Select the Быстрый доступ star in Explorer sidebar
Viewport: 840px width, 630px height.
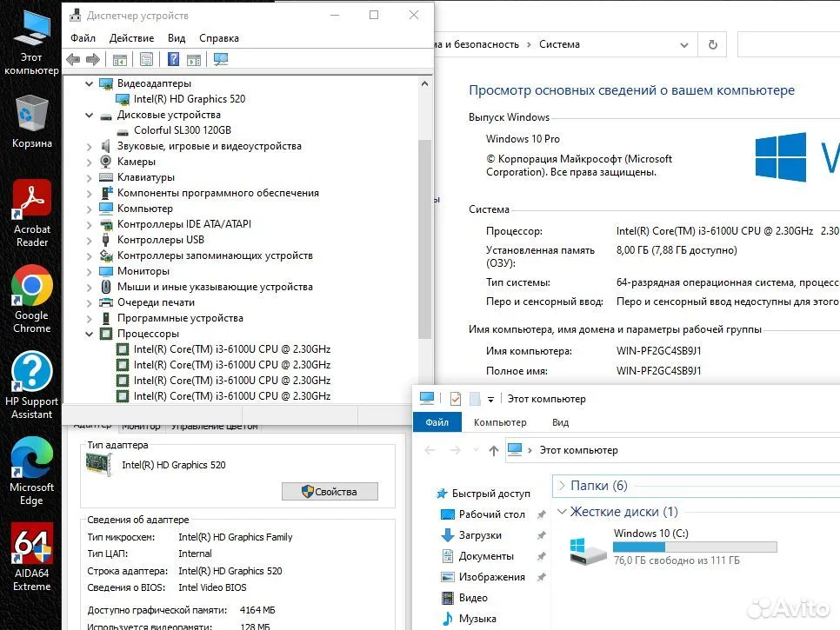(442, 494)
